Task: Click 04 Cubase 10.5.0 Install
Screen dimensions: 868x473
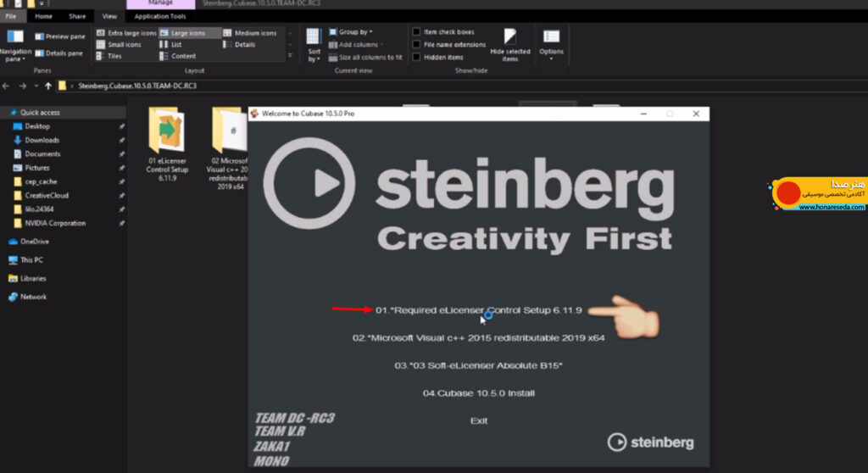Action: coord(479,393)
